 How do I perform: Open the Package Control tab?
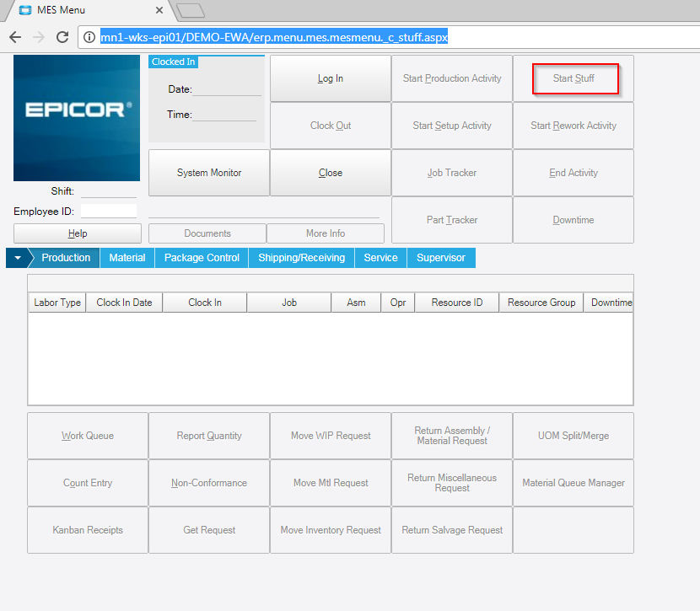point(202,258)
